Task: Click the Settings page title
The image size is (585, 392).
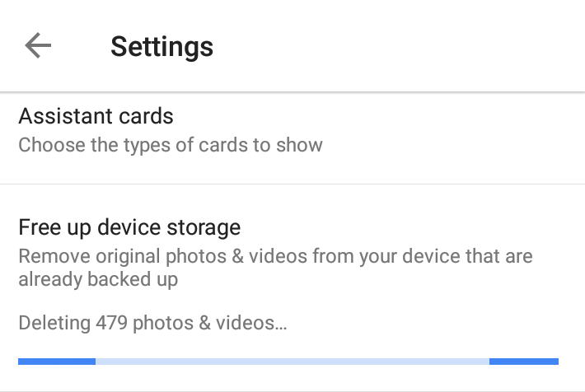Action: click(x=161, y=46)
